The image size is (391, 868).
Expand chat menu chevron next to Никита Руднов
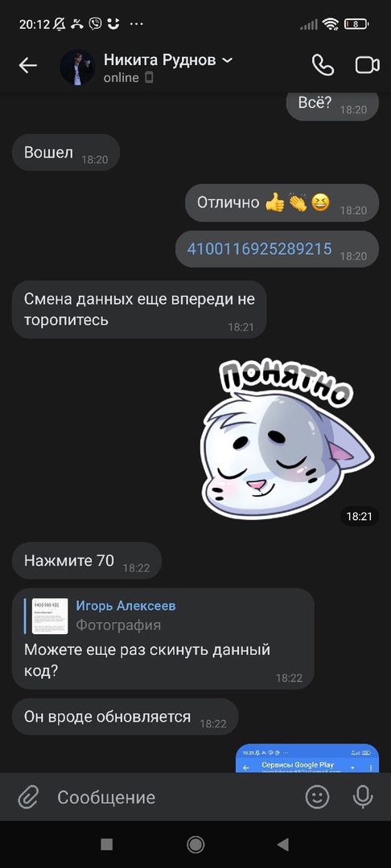pos(227,60)
